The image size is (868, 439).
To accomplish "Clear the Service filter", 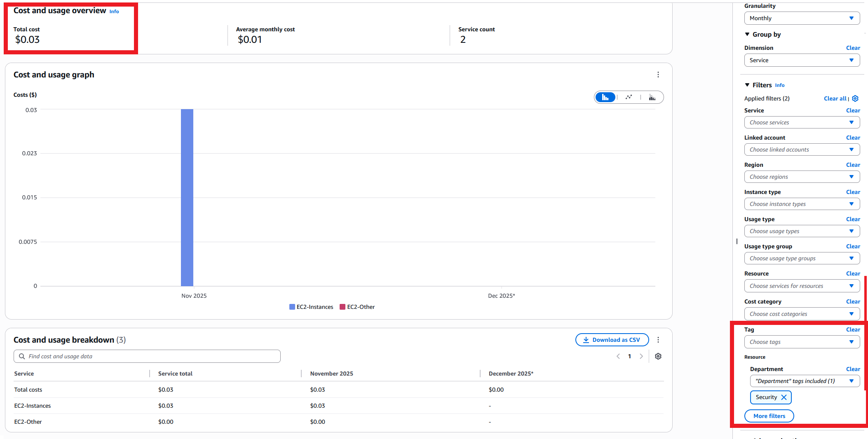I will (853, 110).
